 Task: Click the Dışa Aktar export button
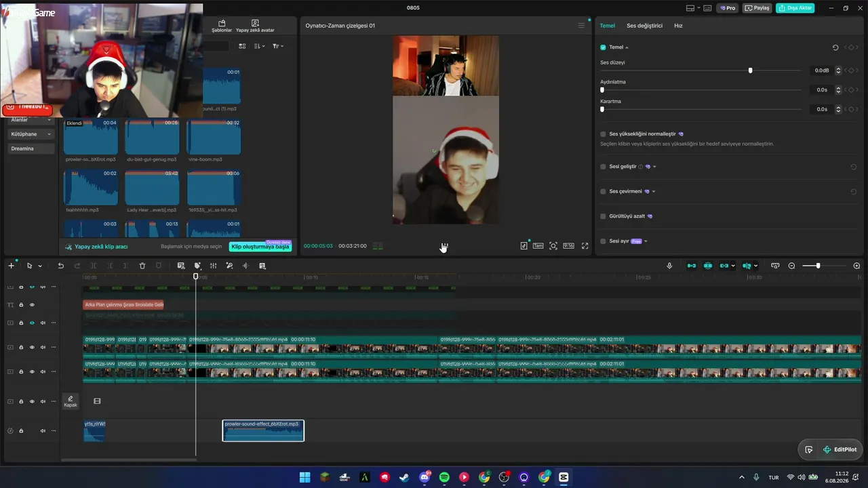click(795, 8)
